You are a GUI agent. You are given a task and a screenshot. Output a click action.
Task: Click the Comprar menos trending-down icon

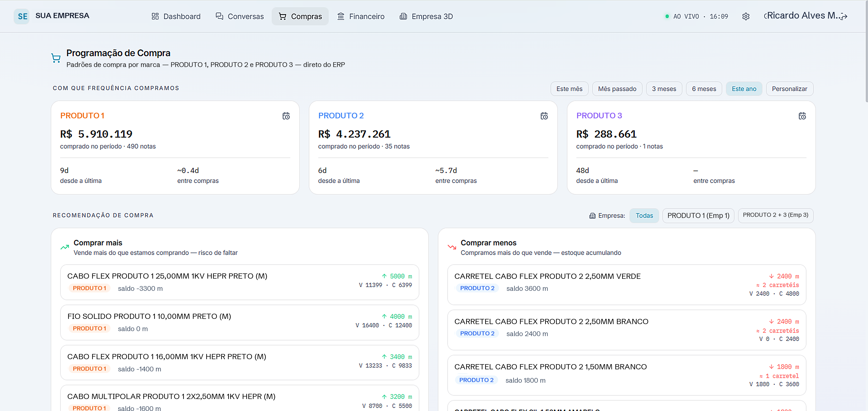click(451, 247)
